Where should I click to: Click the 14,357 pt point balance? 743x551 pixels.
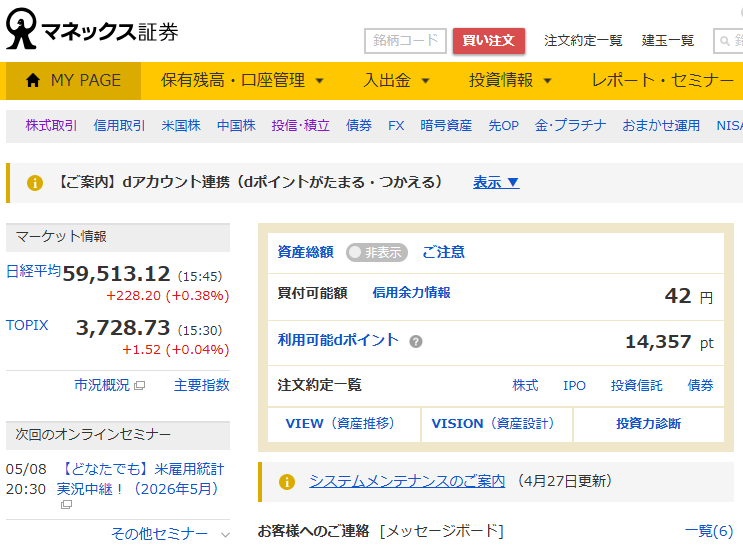669,342
